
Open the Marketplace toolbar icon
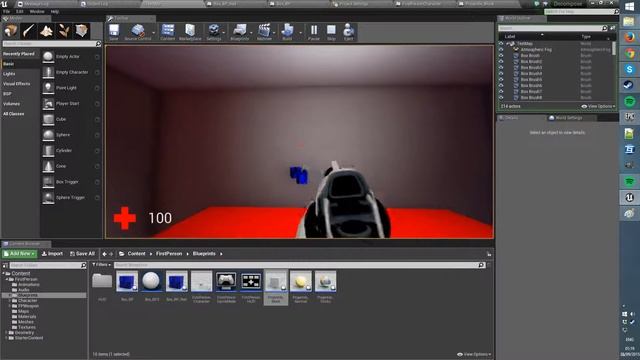190,32
